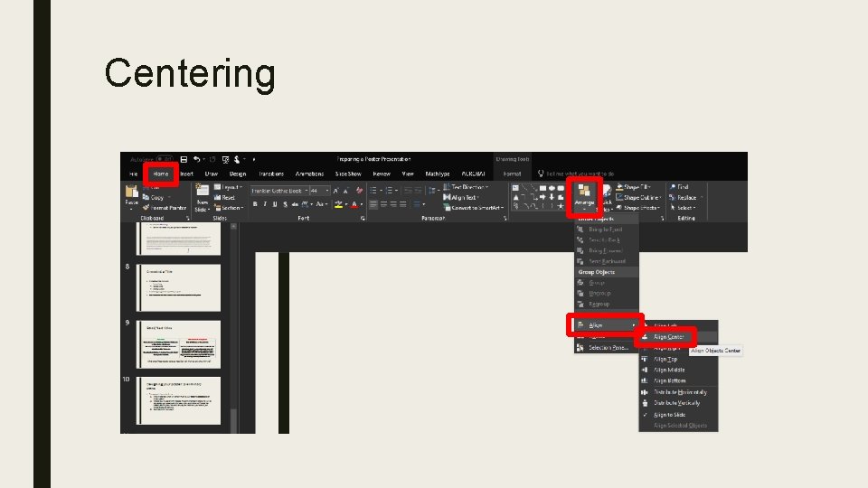Click the Center paragraph icon
Screen dimensions: 868x488
point(383,204)
